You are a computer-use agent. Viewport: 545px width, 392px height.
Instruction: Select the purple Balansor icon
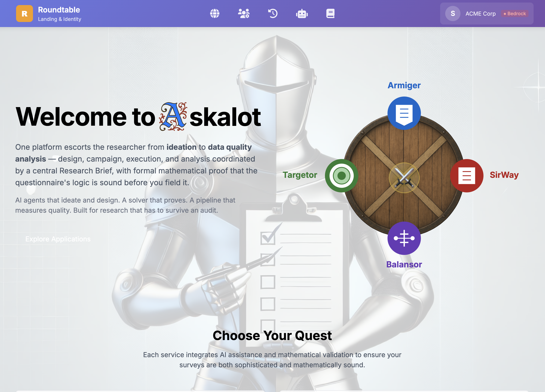(x=404, y=238)
